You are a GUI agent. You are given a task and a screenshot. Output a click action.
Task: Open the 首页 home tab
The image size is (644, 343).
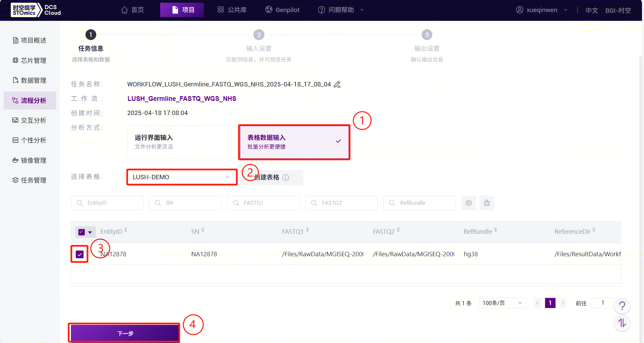click(133, 10)
